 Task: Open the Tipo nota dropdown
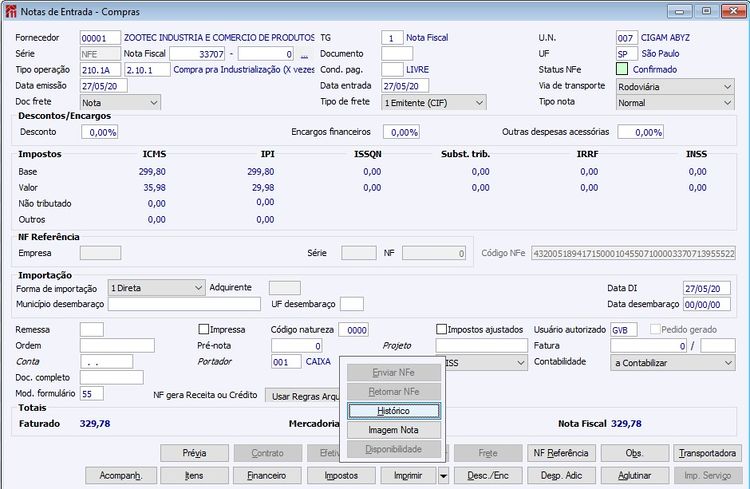pos(675,103)
